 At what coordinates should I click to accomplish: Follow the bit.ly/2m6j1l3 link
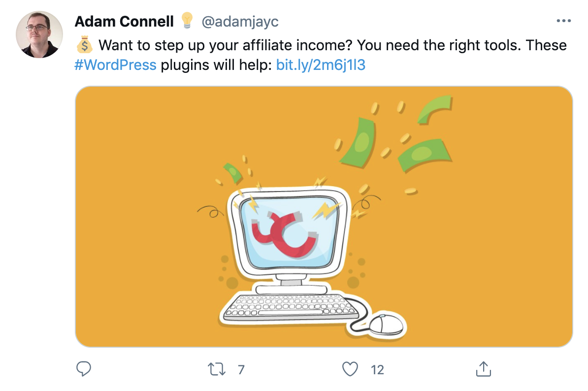tap(321, 65)
